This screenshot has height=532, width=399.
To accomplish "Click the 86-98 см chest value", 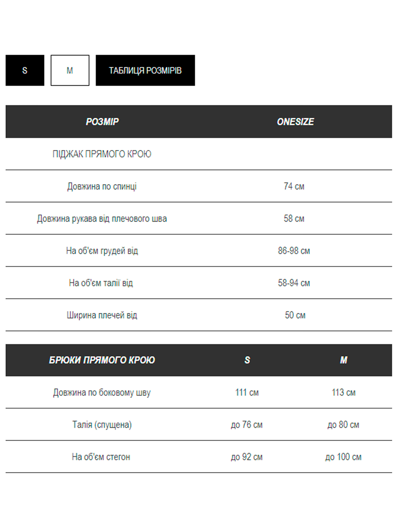I will [294, 251].
